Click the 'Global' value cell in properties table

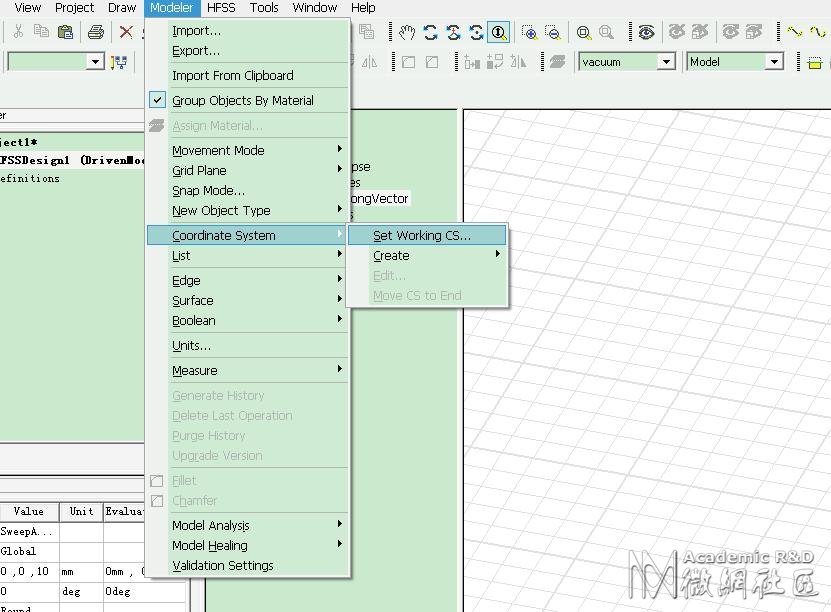tap(29, 551)
